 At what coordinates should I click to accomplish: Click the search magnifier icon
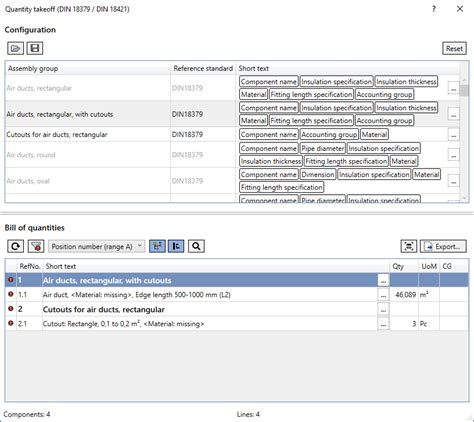[196, 246]
